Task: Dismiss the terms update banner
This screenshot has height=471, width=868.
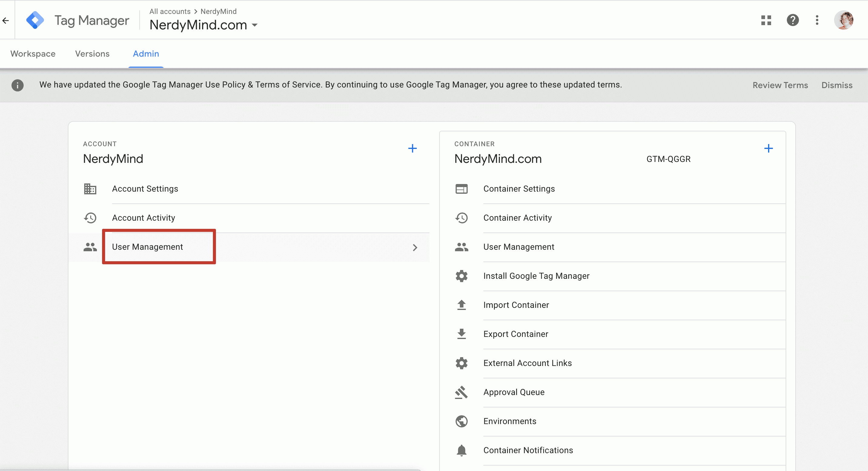Action: [x=837, y=85]
